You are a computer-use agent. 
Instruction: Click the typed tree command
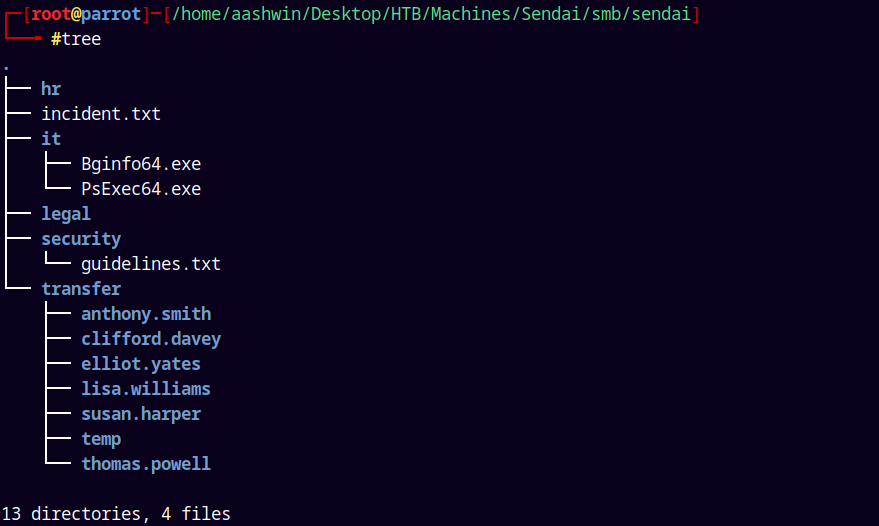(x=81, y=39)
